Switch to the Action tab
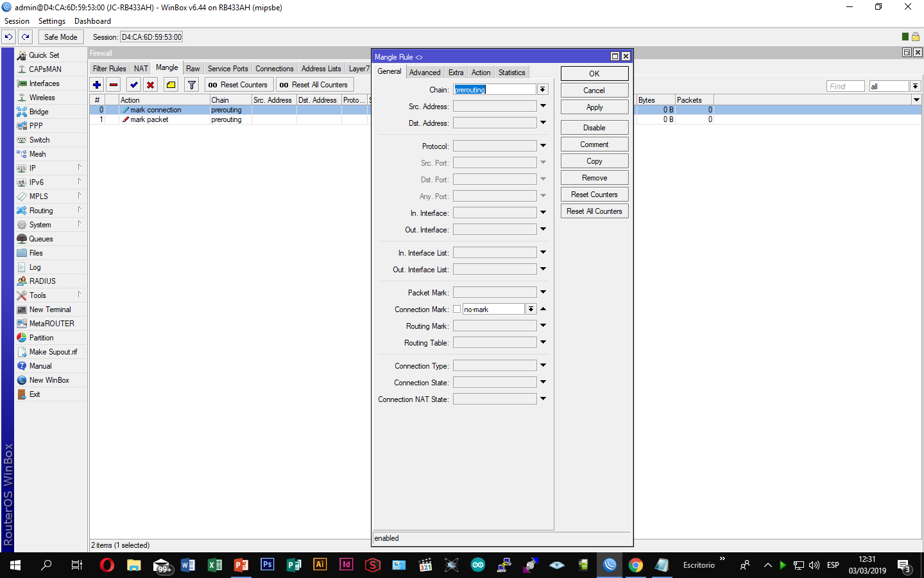This screenshot has height=578, width=924. (481, 73)
